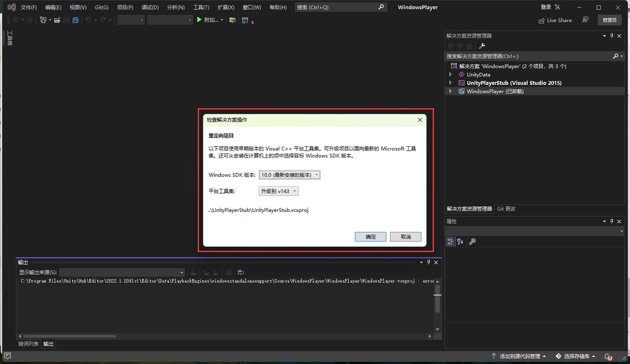Pin the Output panel
630x364 pixels.
point(428,263)
